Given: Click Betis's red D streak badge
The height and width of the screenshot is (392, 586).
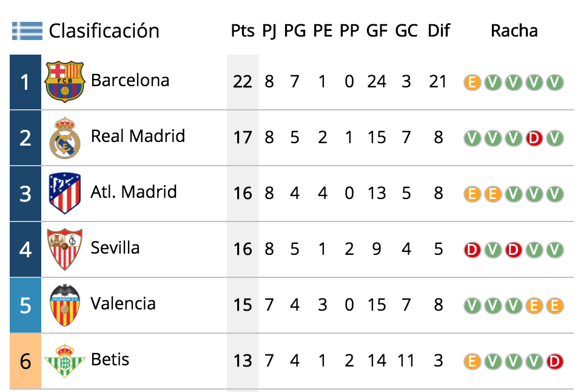Looking at the screenshot, I should pyautogui.click(x=554, y=362).
